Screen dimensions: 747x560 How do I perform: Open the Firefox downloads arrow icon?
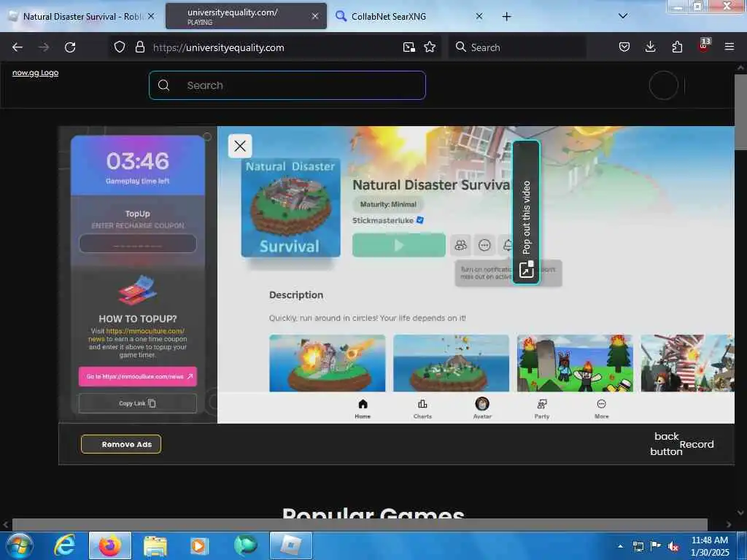point(650,47)
